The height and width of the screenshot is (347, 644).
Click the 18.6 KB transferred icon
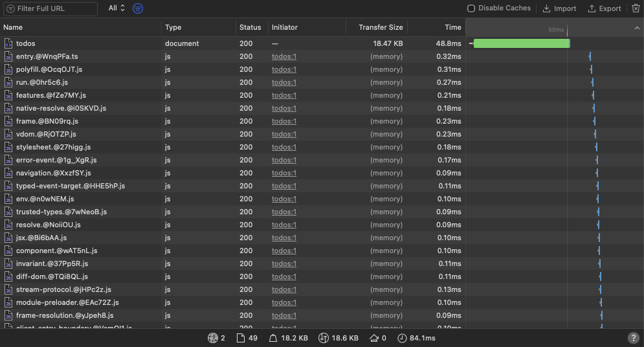[323, 338]
